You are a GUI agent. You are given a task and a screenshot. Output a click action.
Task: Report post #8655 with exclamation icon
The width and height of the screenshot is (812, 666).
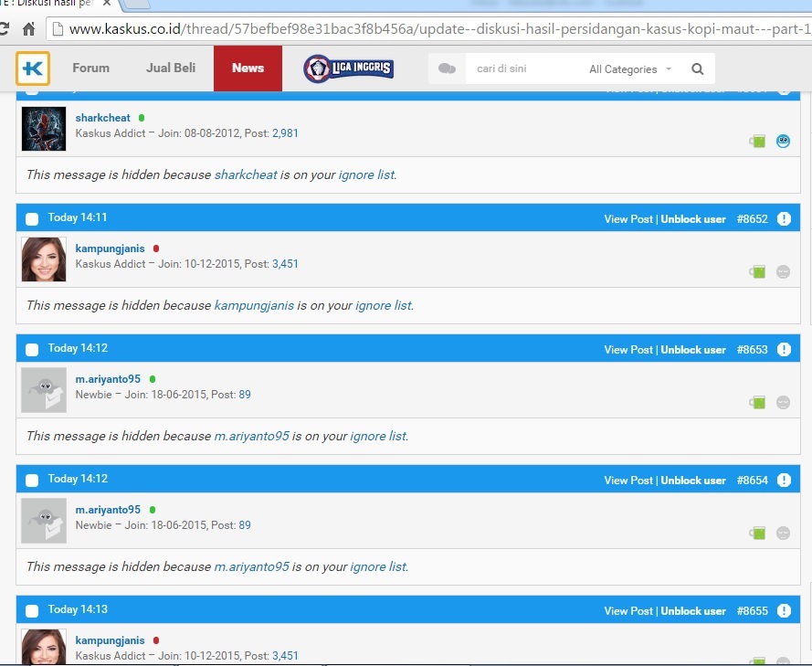(x=784, y=610)
